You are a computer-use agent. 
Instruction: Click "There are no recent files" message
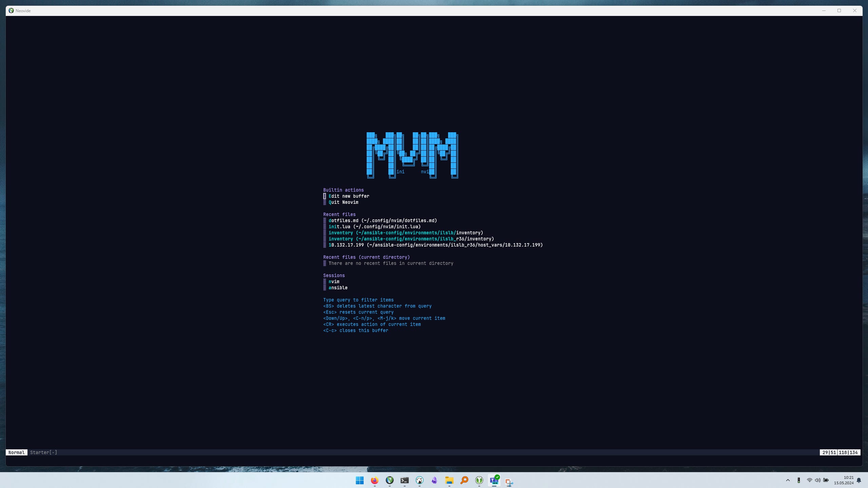pyautogui.click(x=391, y=263)
